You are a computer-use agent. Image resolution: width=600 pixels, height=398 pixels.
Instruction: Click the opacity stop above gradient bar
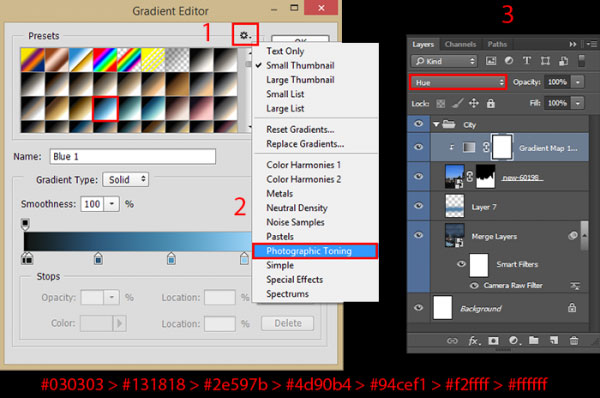[x=25, y=225]
